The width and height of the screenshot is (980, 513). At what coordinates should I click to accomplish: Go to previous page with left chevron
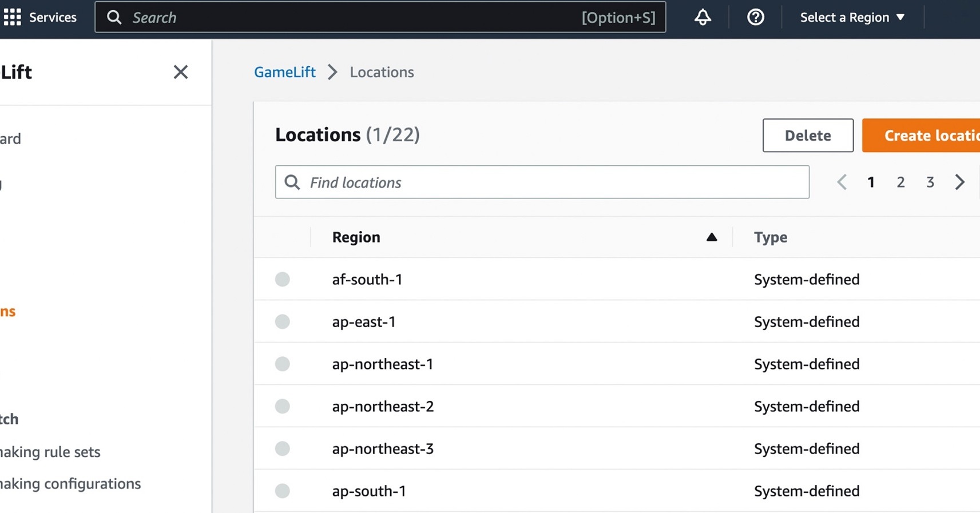842,182
